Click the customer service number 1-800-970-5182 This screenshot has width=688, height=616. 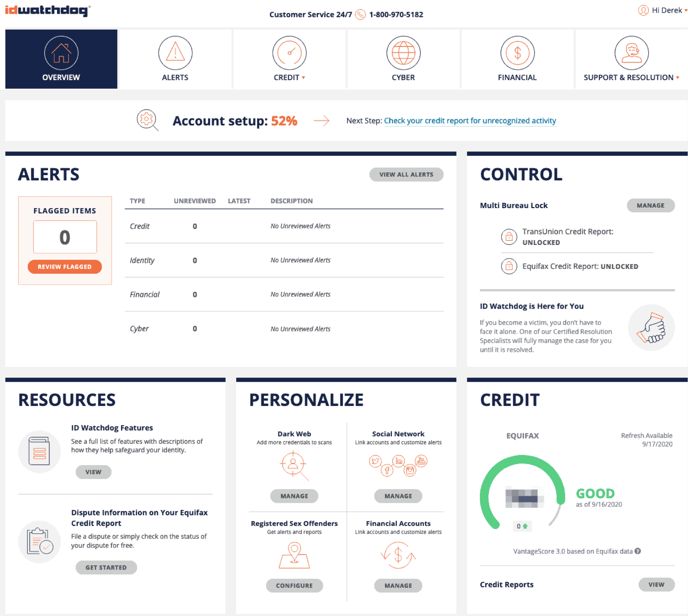click(396, 14)
